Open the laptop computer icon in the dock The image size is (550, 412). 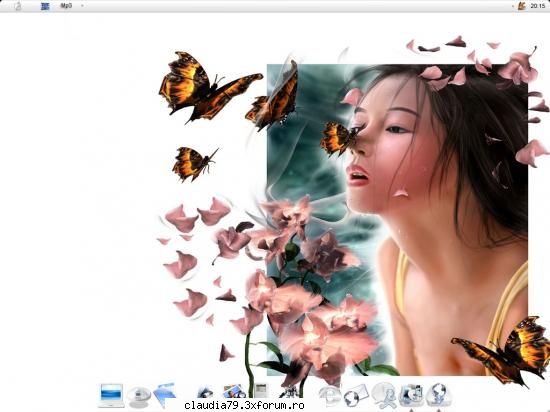111,395
